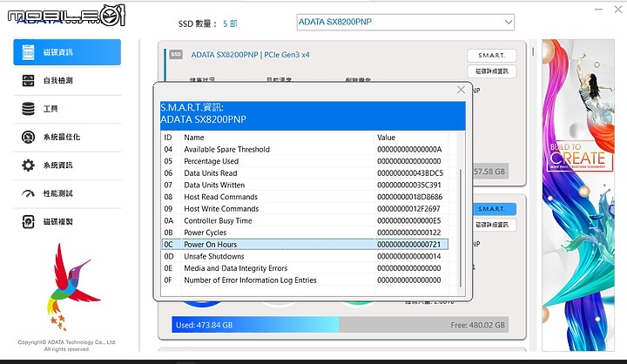Click the system info gear icon
627x364 pixels.
[28, 165]
